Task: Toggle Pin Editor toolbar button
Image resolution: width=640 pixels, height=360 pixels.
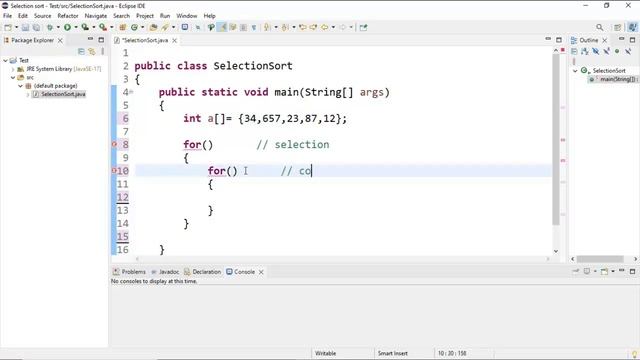Action: coord(363,27)
